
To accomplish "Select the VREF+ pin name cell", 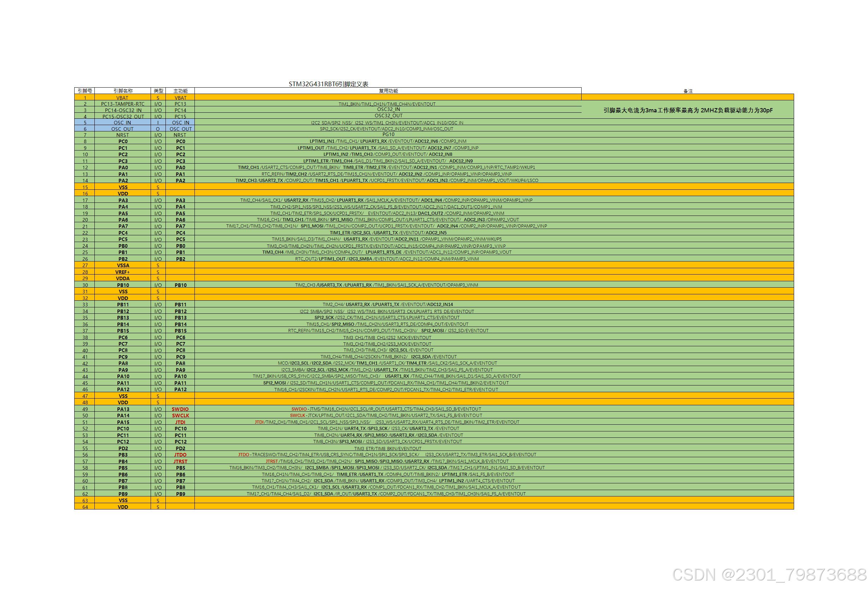I will (x=122, y=272).
